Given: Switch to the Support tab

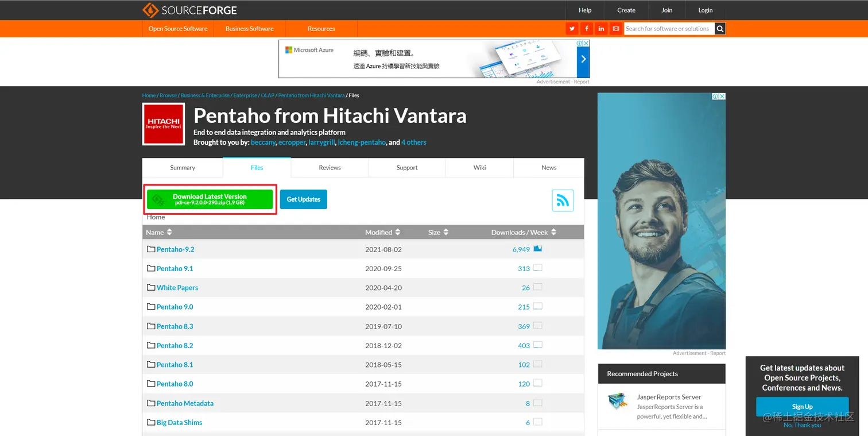Looking at the screenshot, I should pyautogui.click(x=407, y=168).
